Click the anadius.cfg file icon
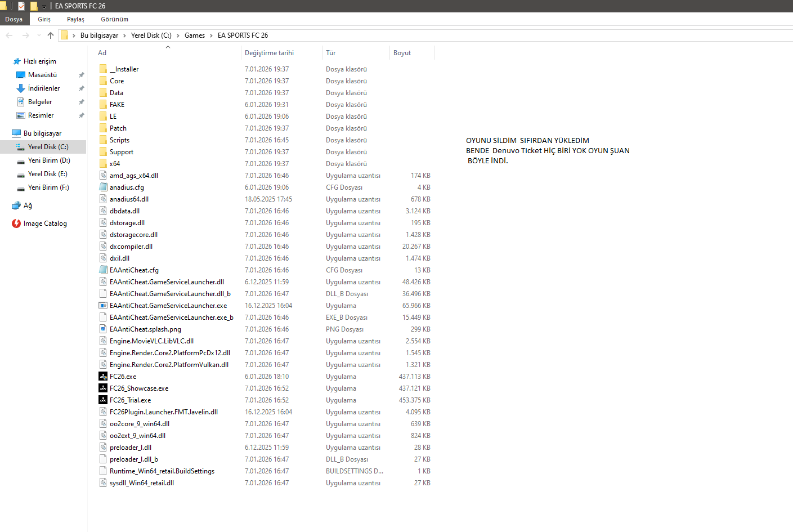793x532 pixels. 103,187
